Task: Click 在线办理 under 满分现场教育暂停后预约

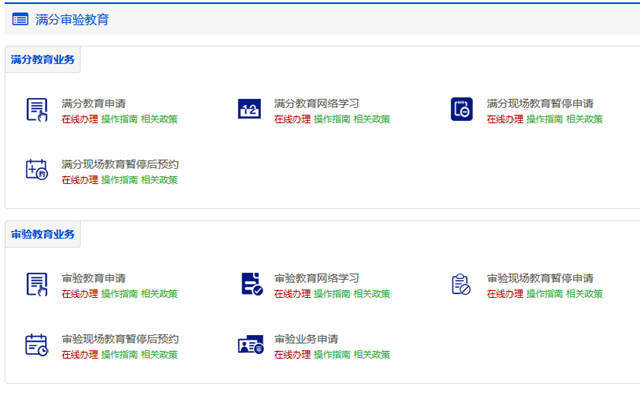Action: 80,180
